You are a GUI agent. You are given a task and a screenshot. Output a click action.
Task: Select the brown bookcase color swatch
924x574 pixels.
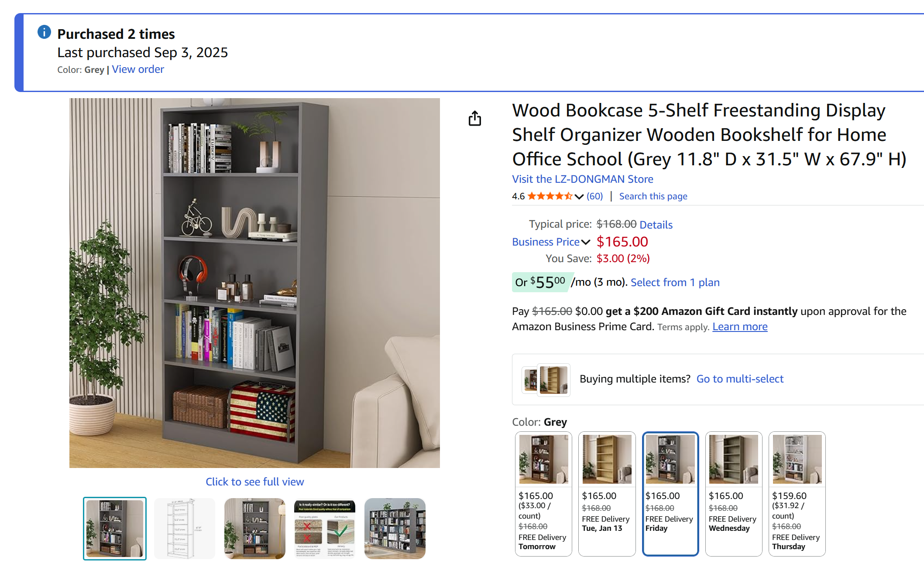point(543,459)
